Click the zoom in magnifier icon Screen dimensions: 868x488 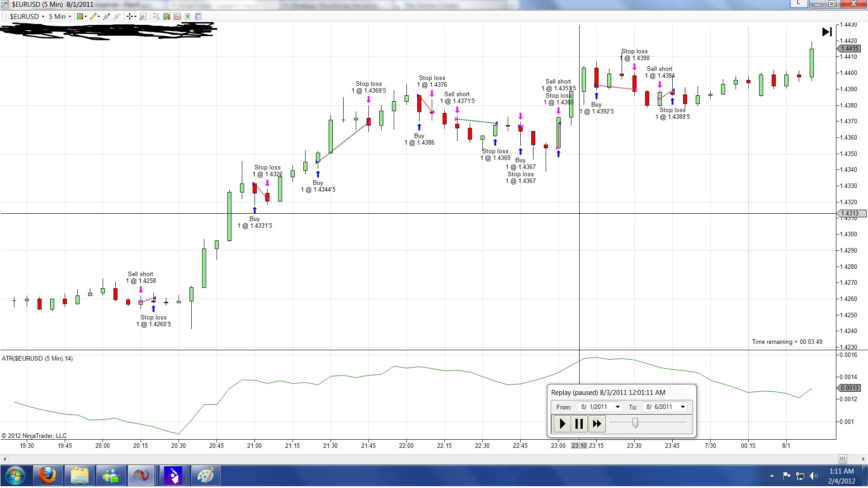point(106,16)
